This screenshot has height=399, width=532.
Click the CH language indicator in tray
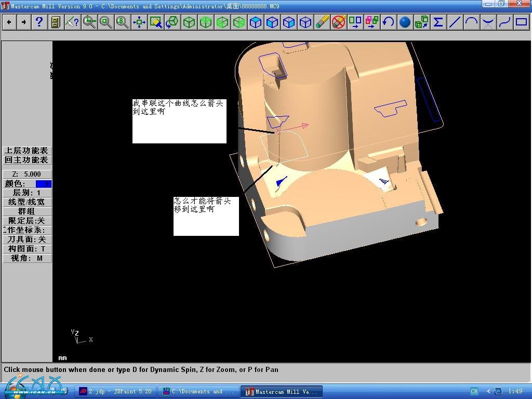tap(474, 392)
